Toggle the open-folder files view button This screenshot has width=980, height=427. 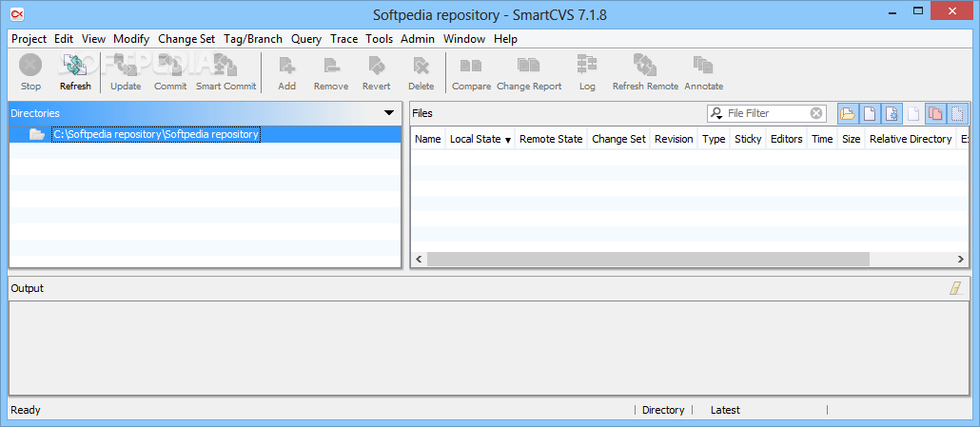coord(848,113)
